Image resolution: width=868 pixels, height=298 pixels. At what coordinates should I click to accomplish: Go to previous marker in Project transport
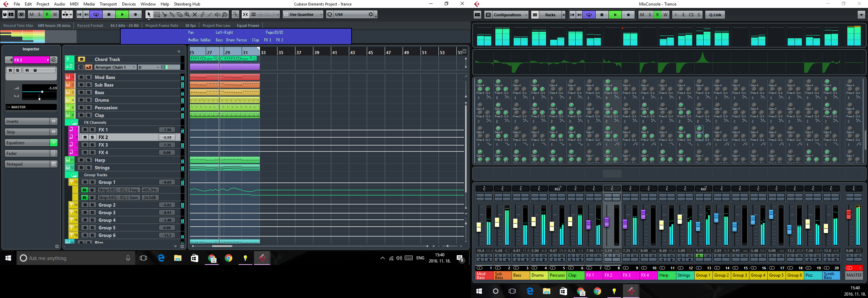(79, 14)
